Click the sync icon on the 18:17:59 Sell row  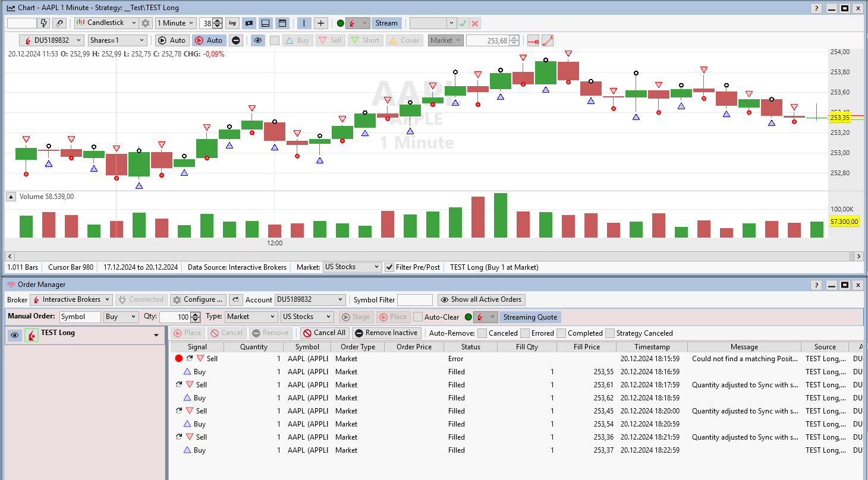179,385
